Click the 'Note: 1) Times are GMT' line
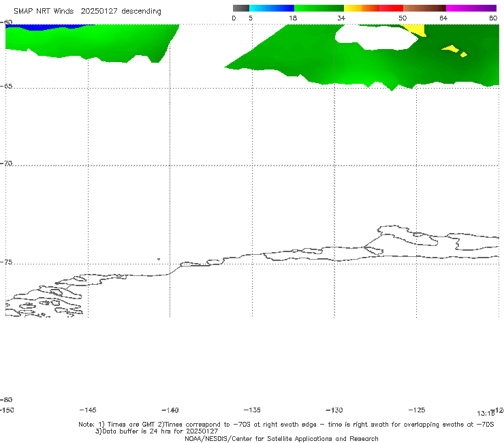This screenshot has width=504, height=443. (286, 425)
